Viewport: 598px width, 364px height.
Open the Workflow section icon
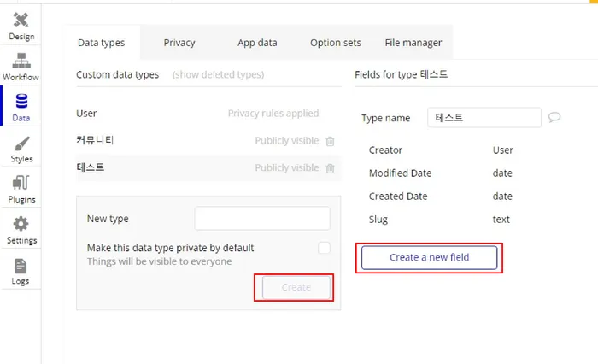[21, 62]
